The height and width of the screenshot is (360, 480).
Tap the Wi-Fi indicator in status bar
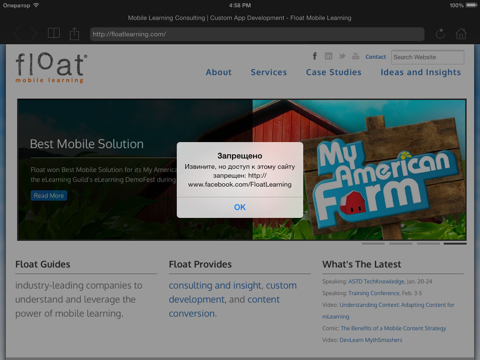36,5
